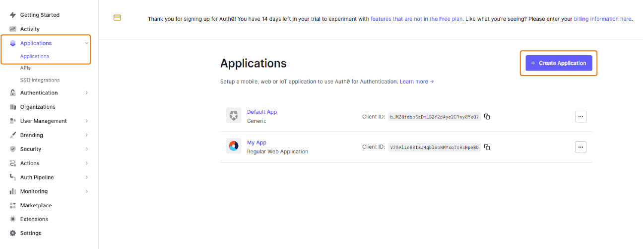Click the Extensions chip icon

pos(13,219)
